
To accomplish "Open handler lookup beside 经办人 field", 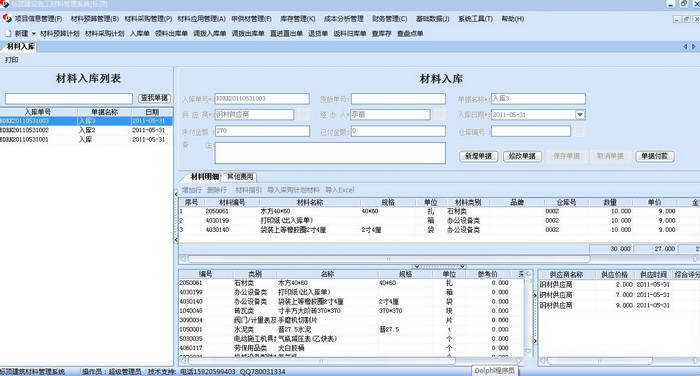I will click(440, 115).
